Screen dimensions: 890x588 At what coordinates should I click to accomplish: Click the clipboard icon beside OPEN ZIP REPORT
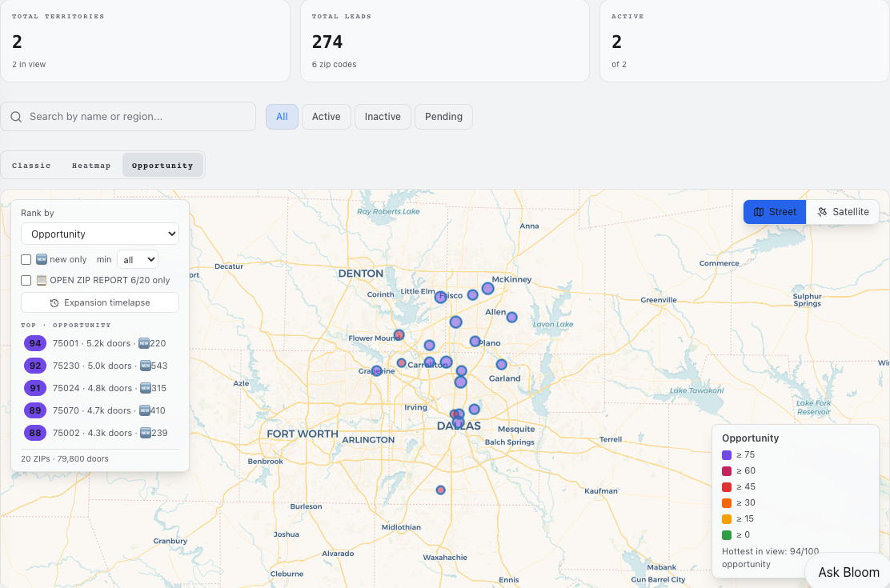42,280
